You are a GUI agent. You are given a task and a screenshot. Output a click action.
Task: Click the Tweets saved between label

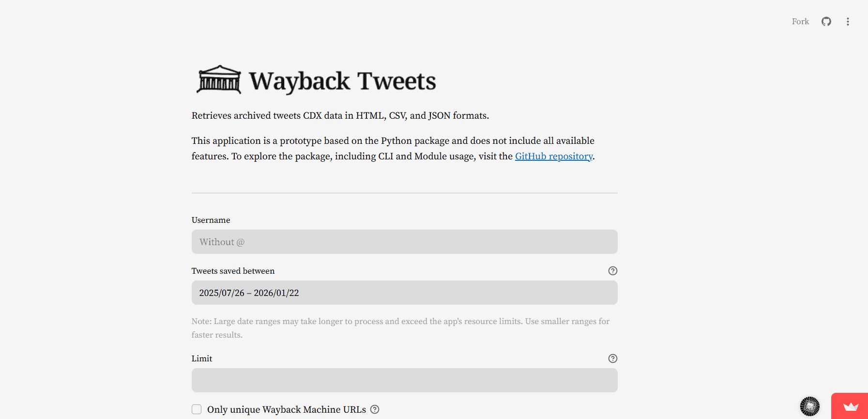tap(233, 271)
